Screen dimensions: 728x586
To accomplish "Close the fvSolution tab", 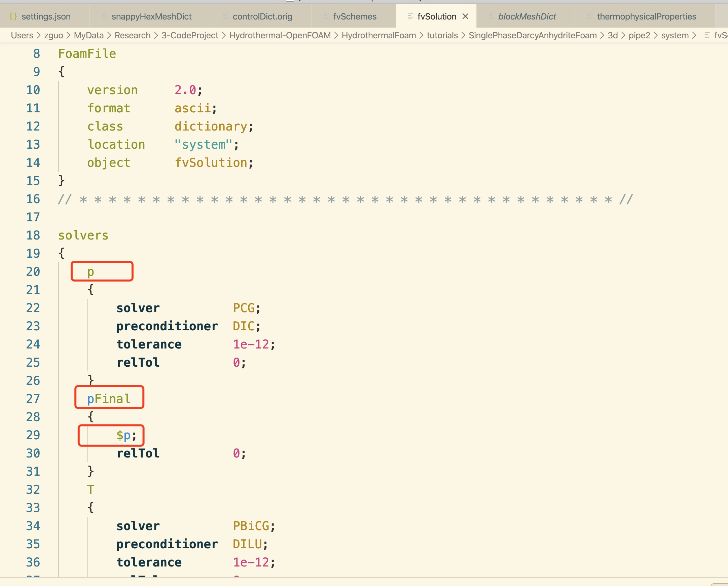I will coord(465,16).
